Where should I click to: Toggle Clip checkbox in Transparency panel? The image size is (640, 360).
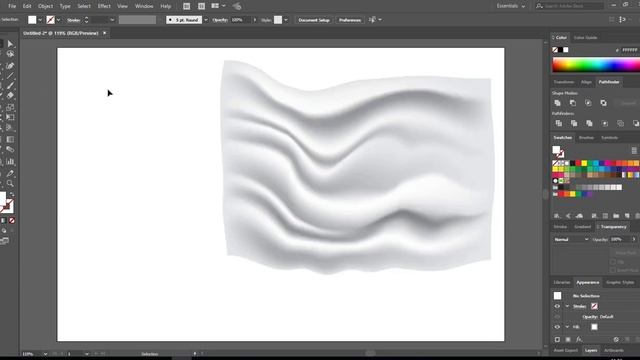pos(613,262)
